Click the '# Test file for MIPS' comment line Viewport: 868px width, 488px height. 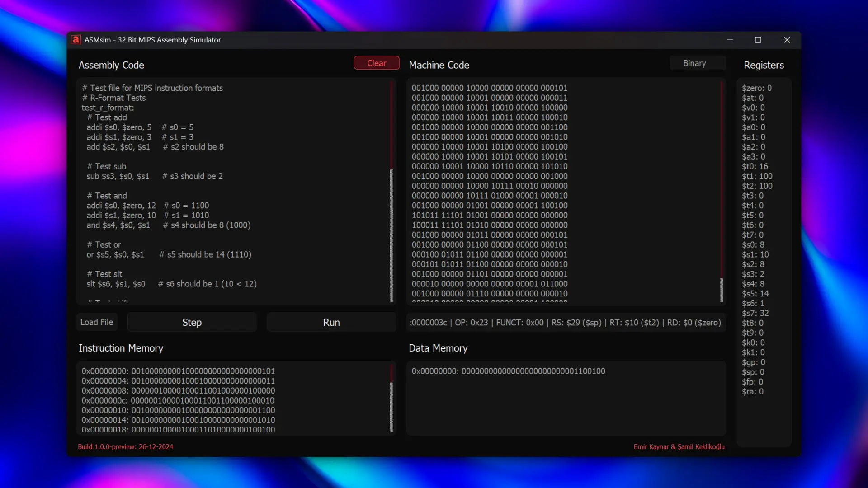pos(152,88)
